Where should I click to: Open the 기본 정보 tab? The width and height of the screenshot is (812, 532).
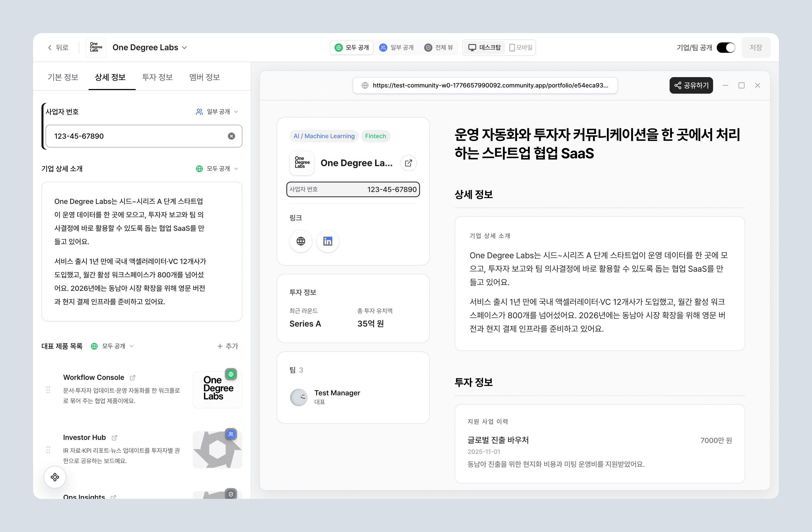tap(63, 77)
